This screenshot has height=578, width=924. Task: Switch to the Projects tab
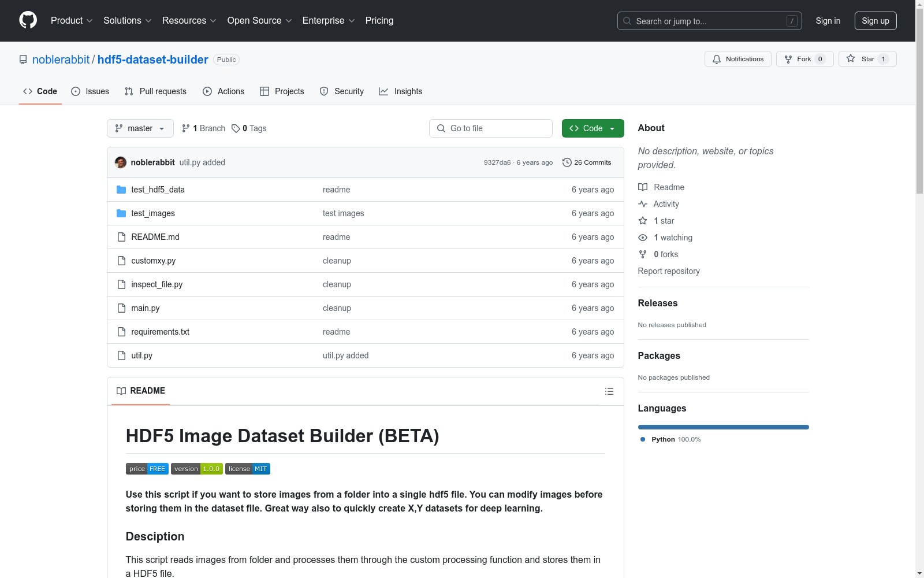coord(282,91)
